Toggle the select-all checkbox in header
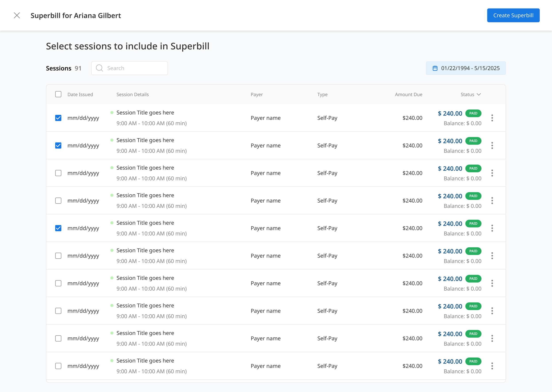This screenshot has height=392, width=552. (58, 94)
